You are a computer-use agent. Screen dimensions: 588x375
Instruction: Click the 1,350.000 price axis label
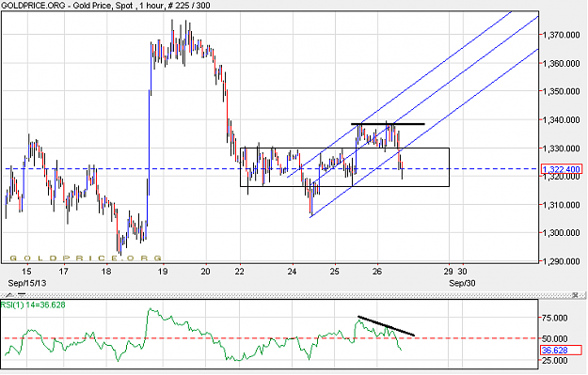pos(562,91)
